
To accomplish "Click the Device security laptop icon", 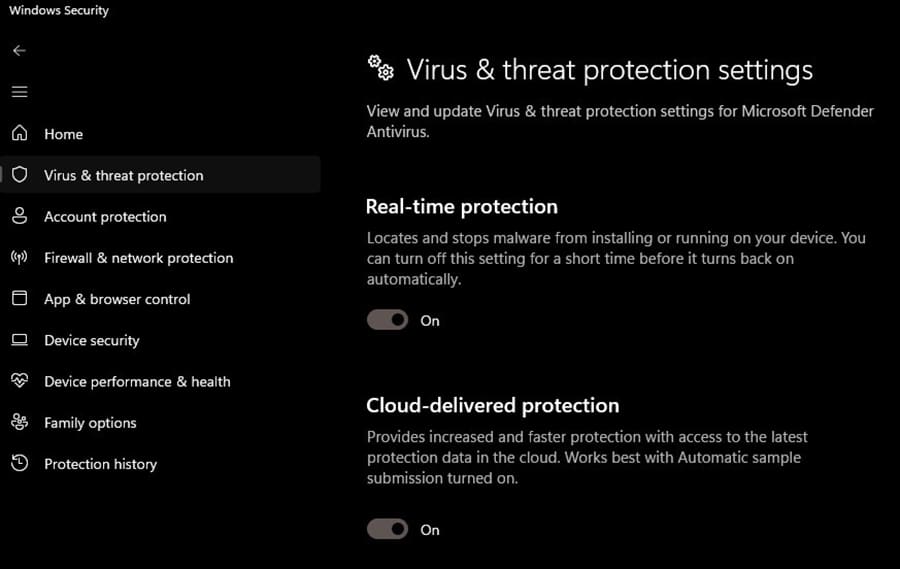I will pos(19,340).
